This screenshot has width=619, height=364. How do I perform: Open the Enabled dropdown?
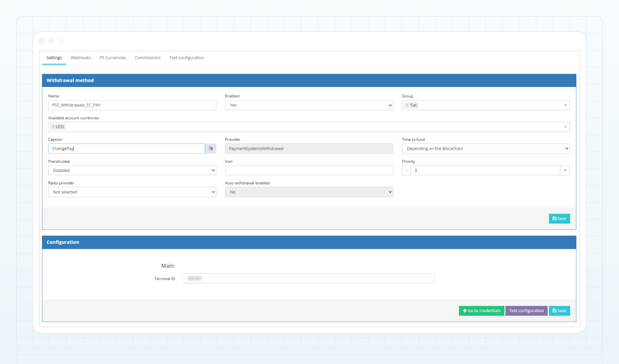[309, 105]
